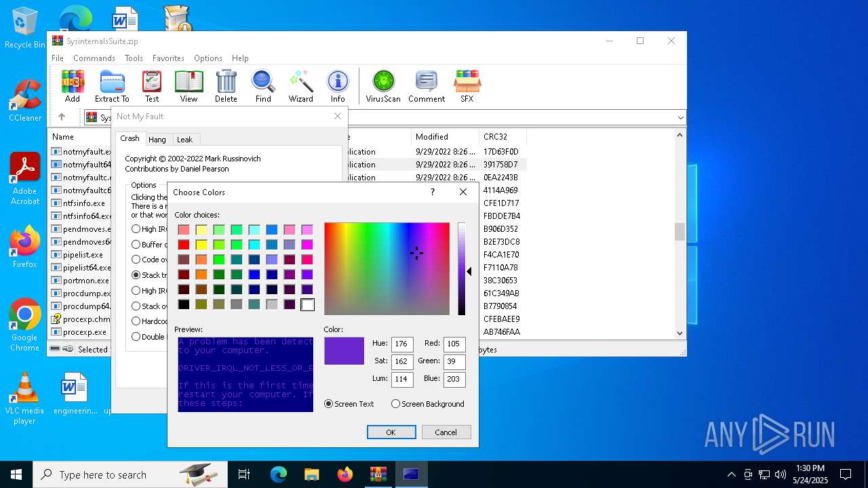Click Windows Start button
This screenshot has width=868, height=488.
[x=16, y=474]
